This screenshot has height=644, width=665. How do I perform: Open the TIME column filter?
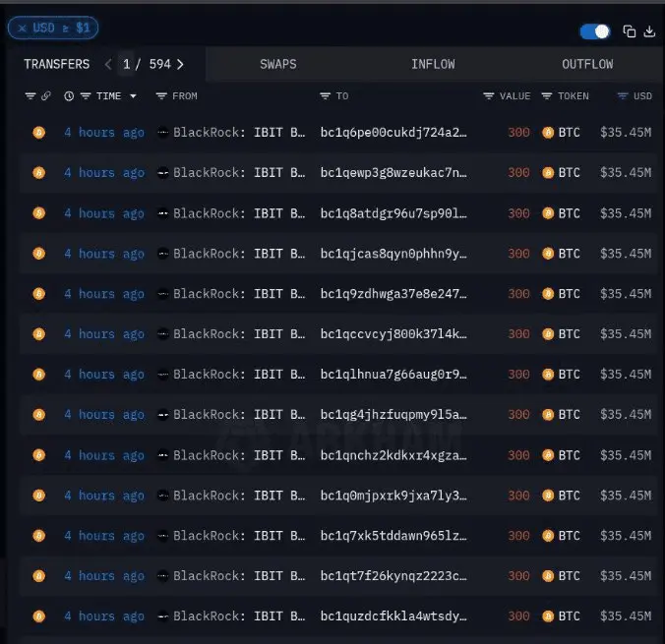point(86,96)
